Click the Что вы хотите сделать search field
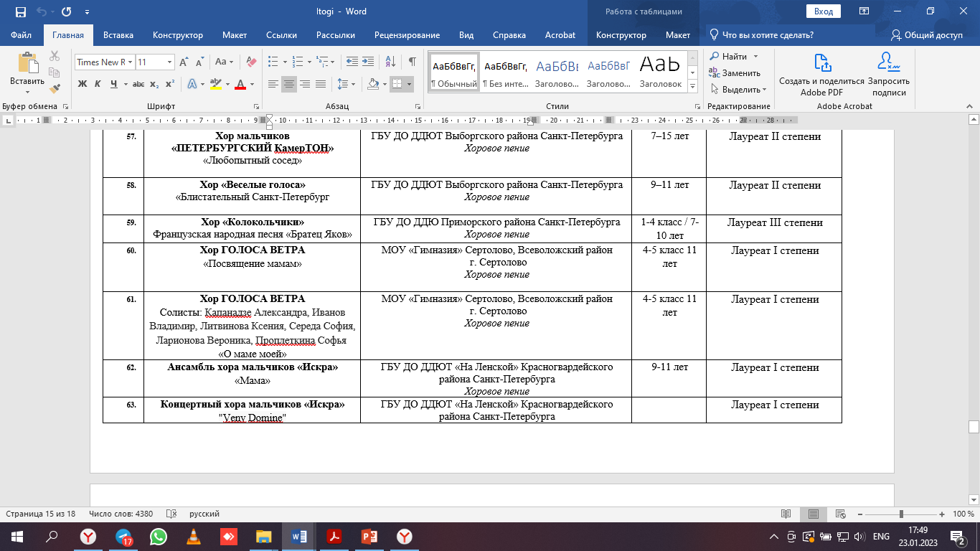 tap(768, 35)
